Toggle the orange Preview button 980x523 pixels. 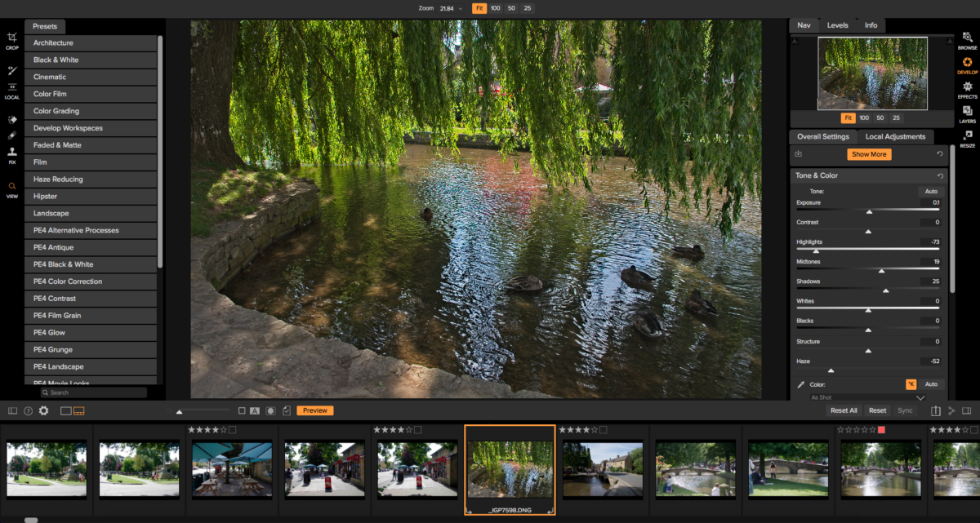coord(315,410)
